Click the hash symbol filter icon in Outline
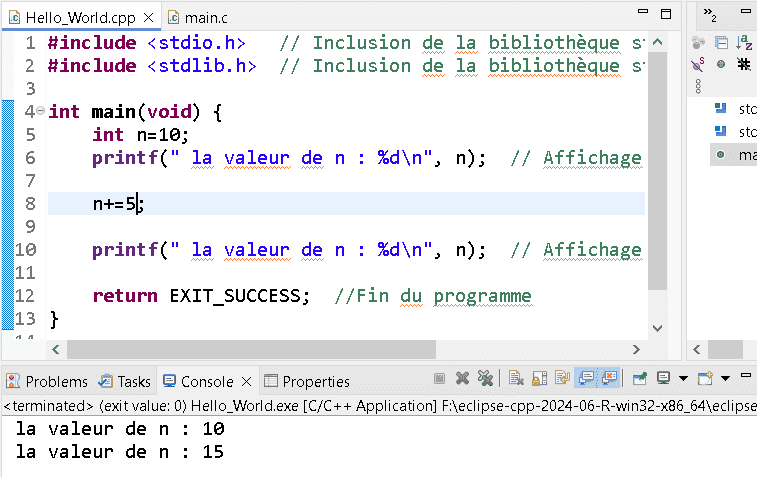The width and height of the screenshot is (757, 477). [744, 64]
